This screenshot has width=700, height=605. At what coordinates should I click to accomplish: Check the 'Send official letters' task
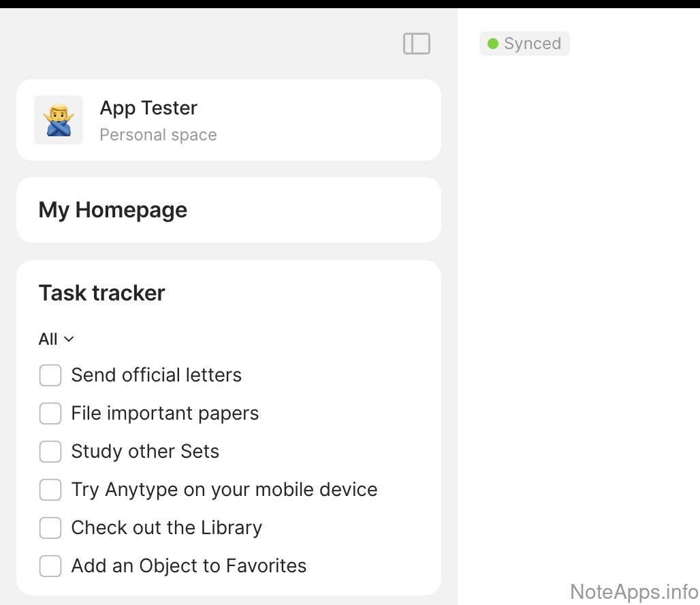point(50,375)
